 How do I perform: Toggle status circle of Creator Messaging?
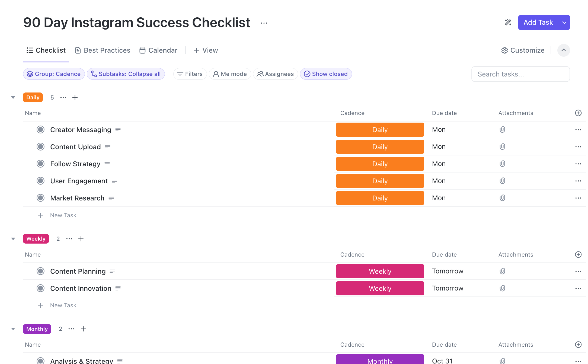tap(40, 130)
